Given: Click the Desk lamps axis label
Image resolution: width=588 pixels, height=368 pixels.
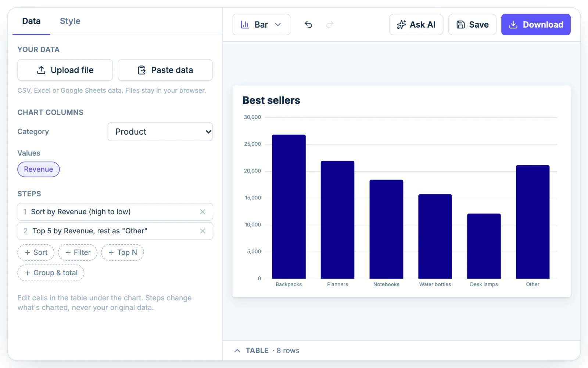Looking at the screenshot, I should pos(484,284).
